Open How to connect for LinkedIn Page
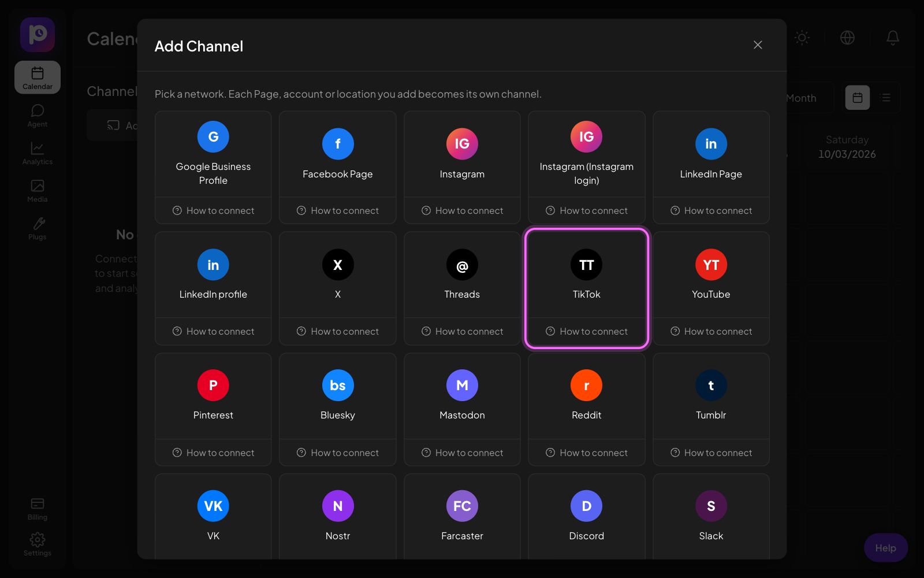 pos(711,210)
